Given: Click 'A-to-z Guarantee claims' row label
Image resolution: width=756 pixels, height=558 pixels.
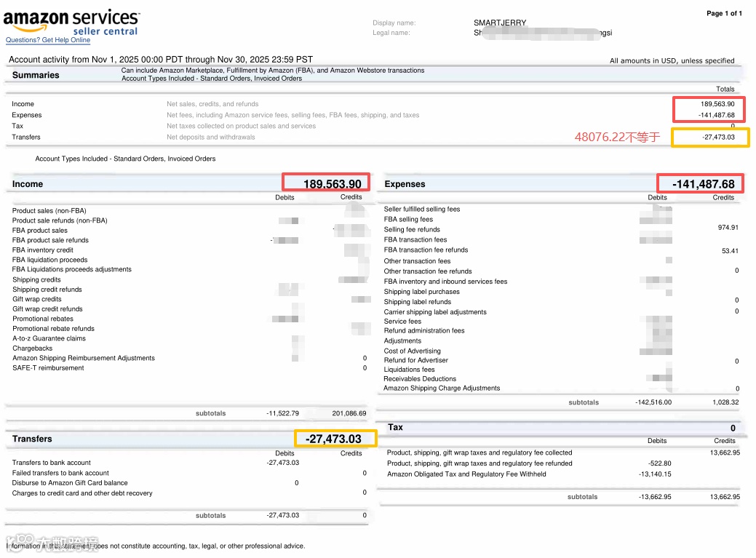Looking at the screenshot, I should coord(49,339).
